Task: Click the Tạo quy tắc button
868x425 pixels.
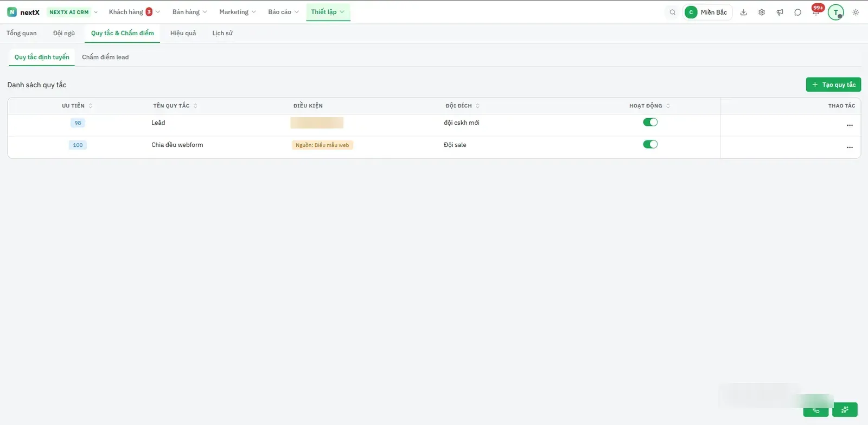Action: (x=833, y=85)
